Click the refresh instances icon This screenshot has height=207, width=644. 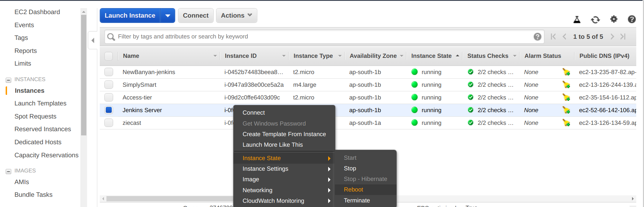pos(595,20)
